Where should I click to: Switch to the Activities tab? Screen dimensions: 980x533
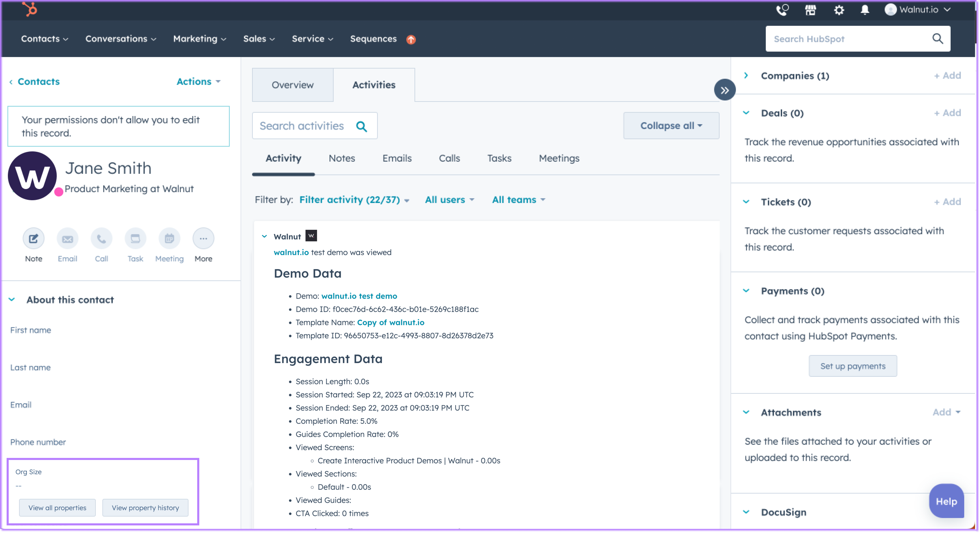coord(374,85)
